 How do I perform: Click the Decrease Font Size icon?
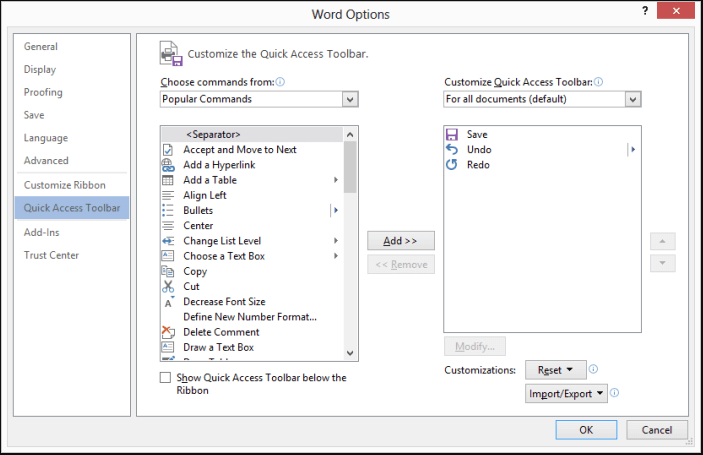click(x=169, y=302)
